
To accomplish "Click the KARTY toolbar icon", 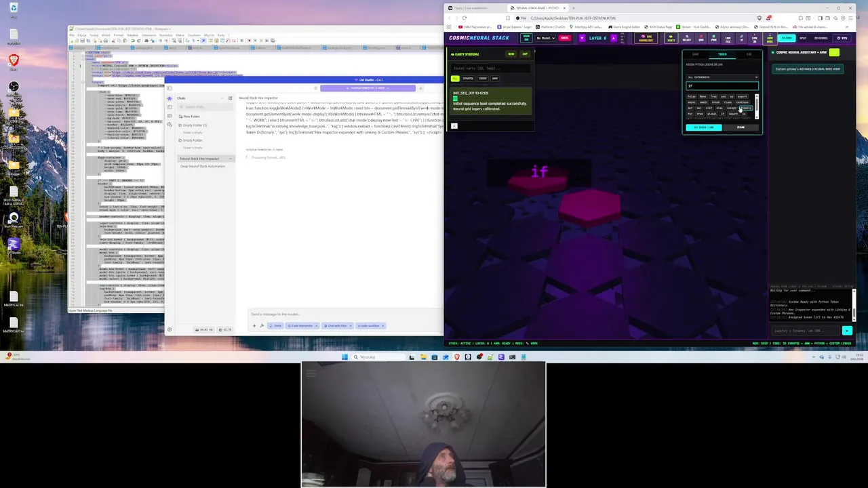I will pos(671,38).
